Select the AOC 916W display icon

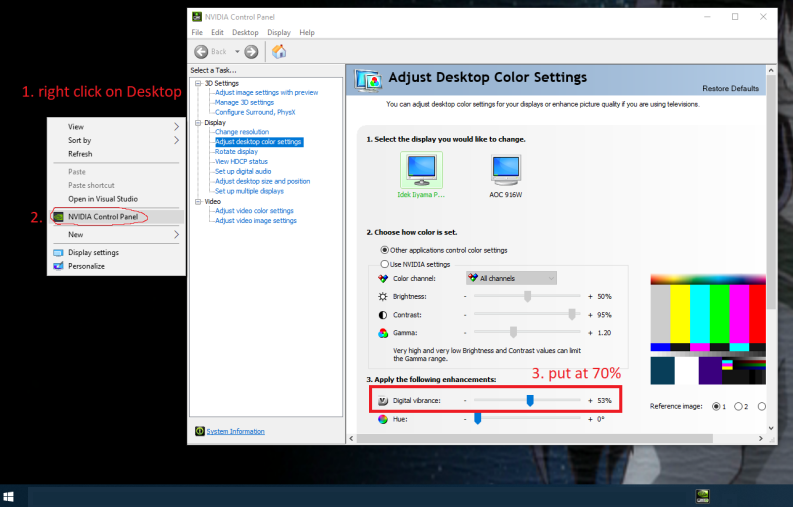[x=506, y=170]
